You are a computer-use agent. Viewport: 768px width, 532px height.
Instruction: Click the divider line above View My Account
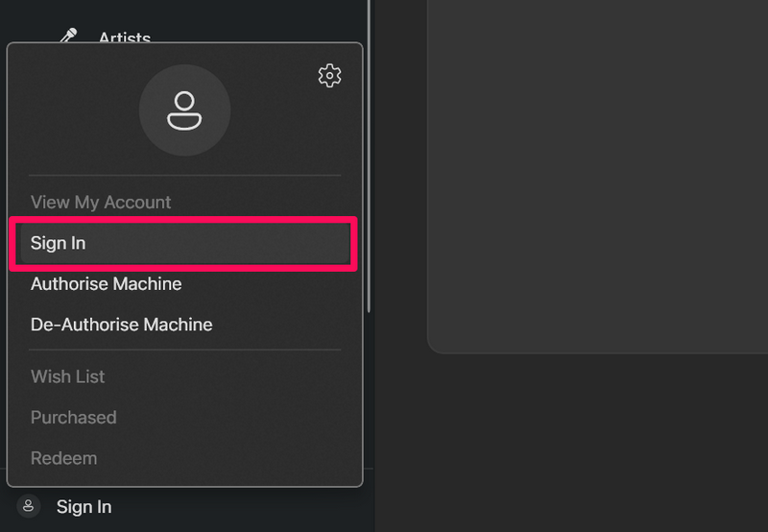pos(184,176)
